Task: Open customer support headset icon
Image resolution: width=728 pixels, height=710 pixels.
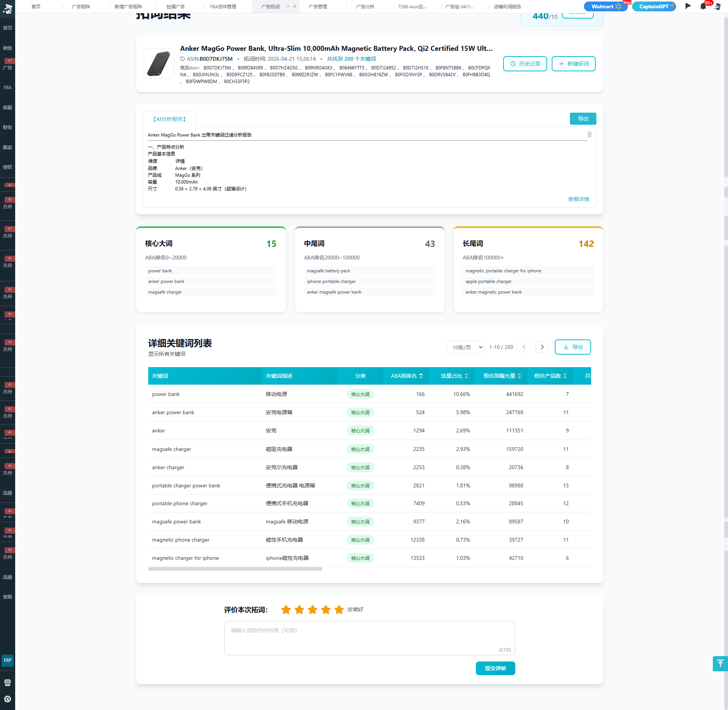Action: [8, 699]
